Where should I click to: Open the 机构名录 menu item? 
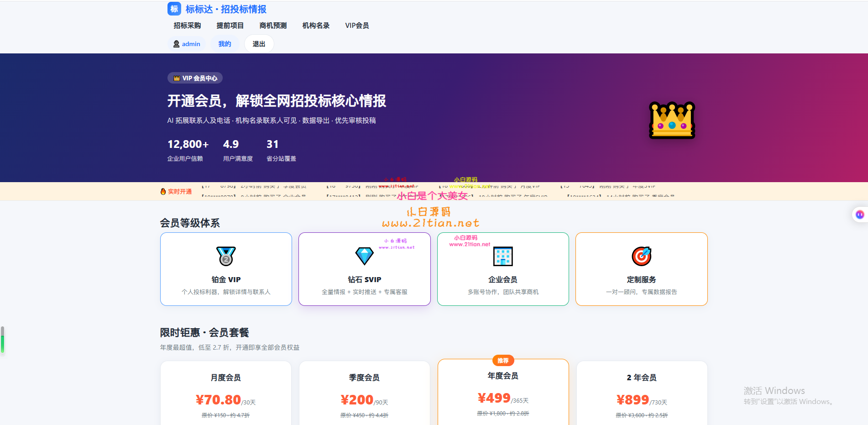tap(316, 26)
